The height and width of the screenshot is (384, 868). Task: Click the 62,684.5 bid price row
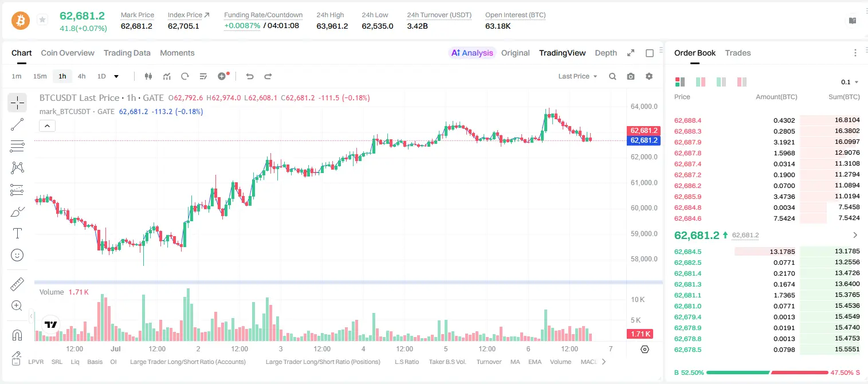pyautogui.click(x=767, y=251)
